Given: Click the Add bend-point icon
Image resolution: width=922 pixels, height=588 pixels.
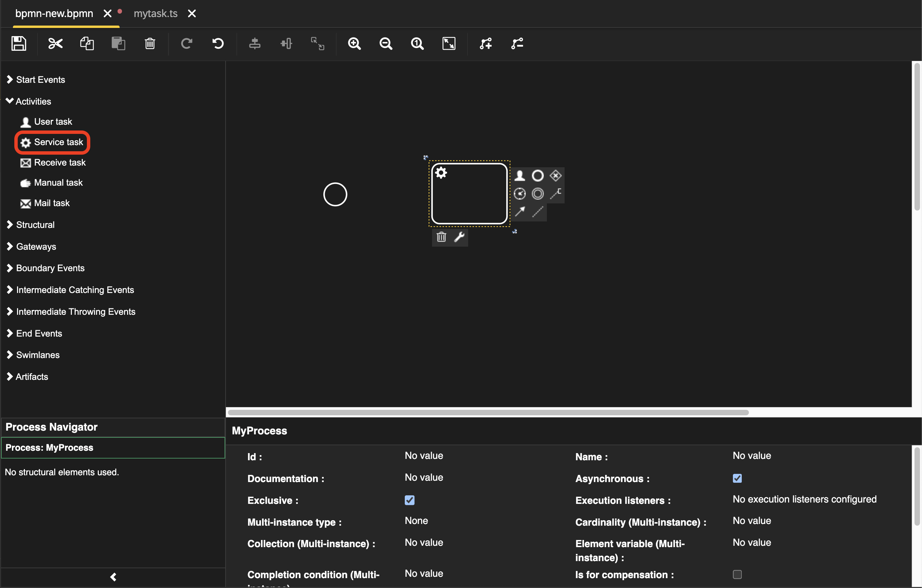Looking at the screenshot, I should 486,43.
